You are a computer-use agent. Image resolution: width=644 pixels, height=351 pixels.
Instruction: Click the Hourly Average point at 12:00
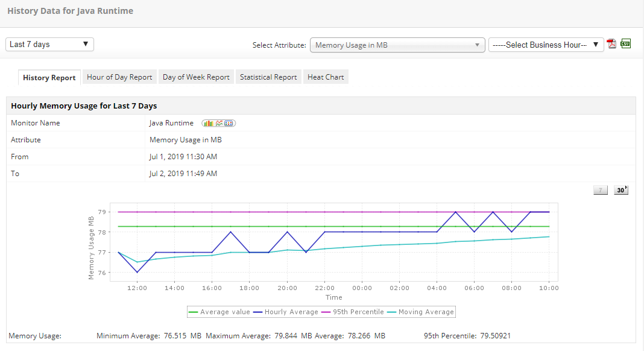pyautogui.click(x=137, y=272)
